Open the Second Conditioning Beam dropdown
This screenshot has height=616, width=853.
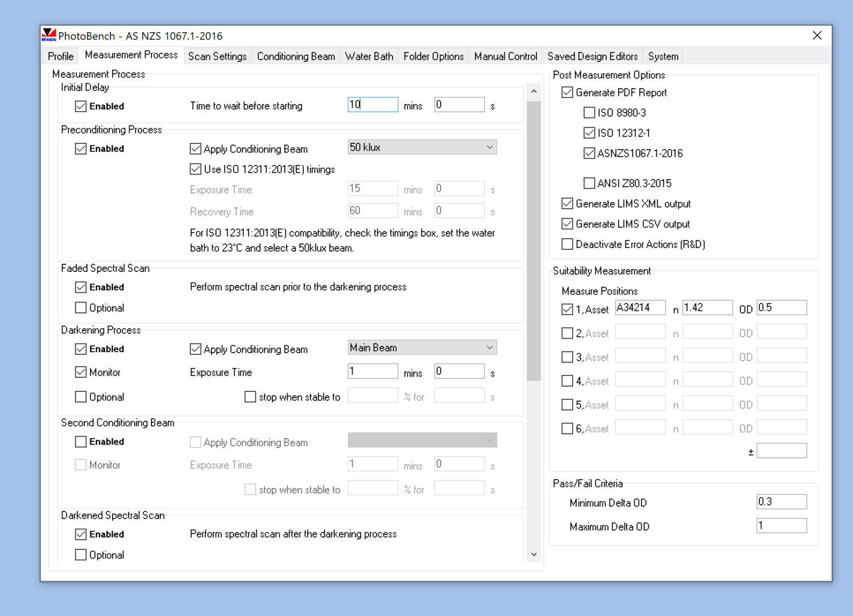422,440
